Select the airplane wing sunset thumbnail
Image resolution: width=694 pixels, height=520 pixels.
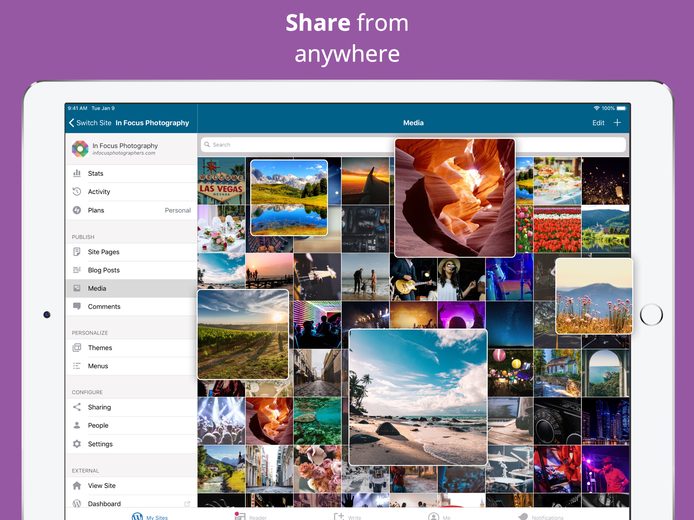pos(366,181)
